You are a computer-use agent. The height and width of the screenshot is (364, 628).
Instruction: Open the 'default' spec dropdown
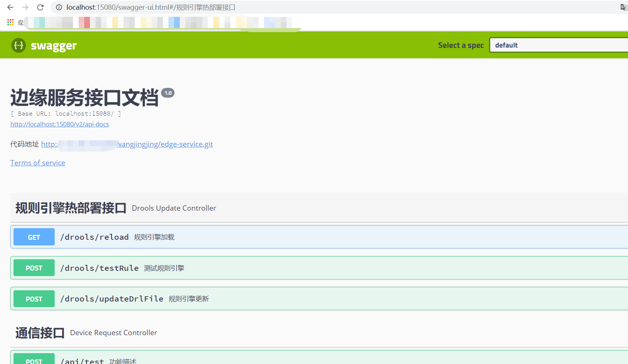click(558, 45)
